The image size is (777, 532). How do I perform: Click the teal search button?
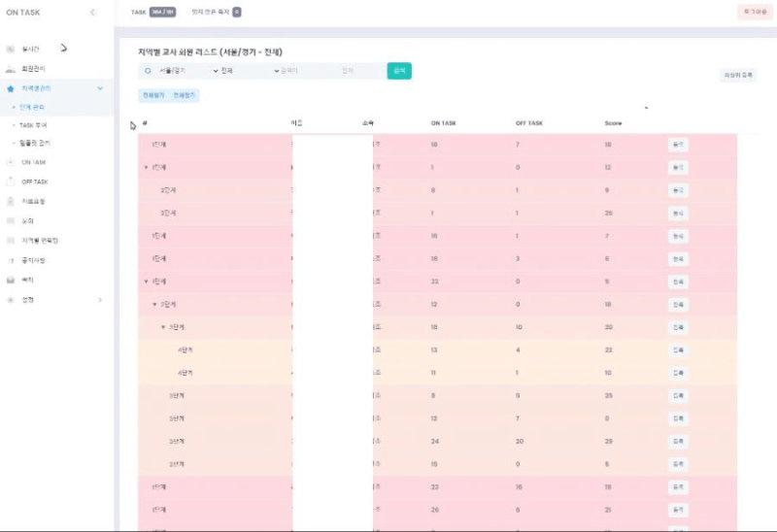pos(399,71)
